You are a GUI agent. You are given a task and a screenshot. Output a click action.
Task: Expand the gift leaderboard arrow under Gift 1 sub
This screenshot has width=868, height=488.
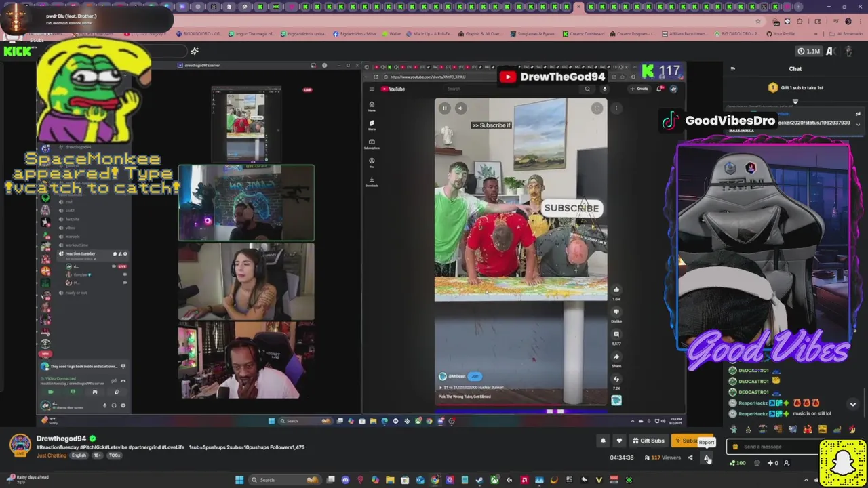point(795,102)
